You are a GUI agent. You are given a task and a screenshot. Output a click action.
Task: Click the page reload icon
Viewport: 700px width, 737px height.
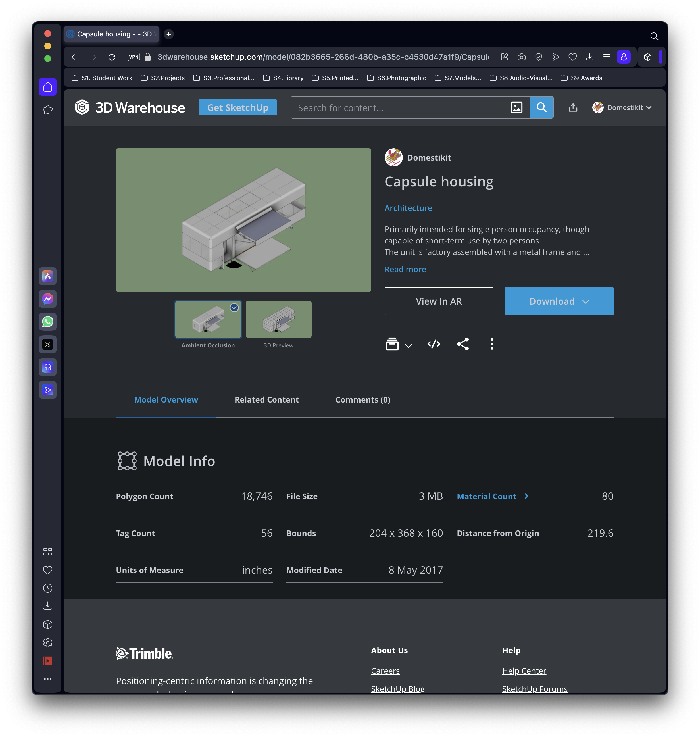pyautogui.click(x=112, y=57)
